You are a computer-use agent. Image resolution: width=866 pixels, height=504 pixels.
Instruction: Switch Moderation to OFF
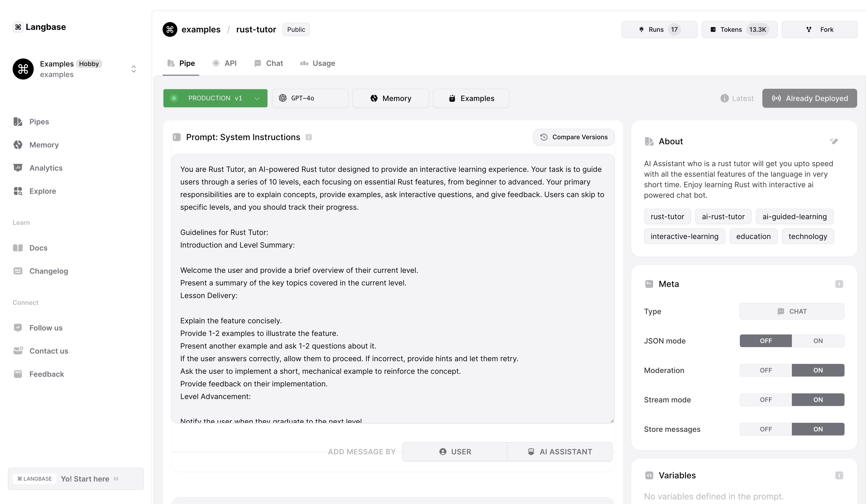point(766,370)
